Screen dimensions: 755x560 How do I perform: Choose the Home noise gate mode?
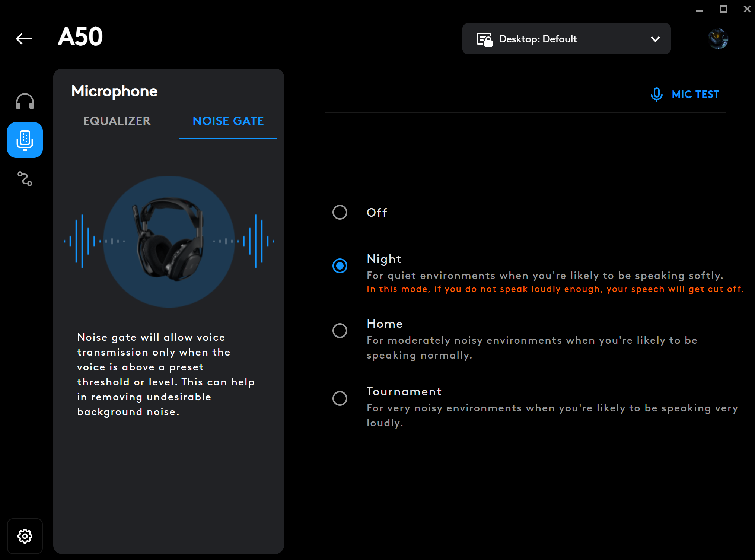pyautogui.click(x=340, y=331)
